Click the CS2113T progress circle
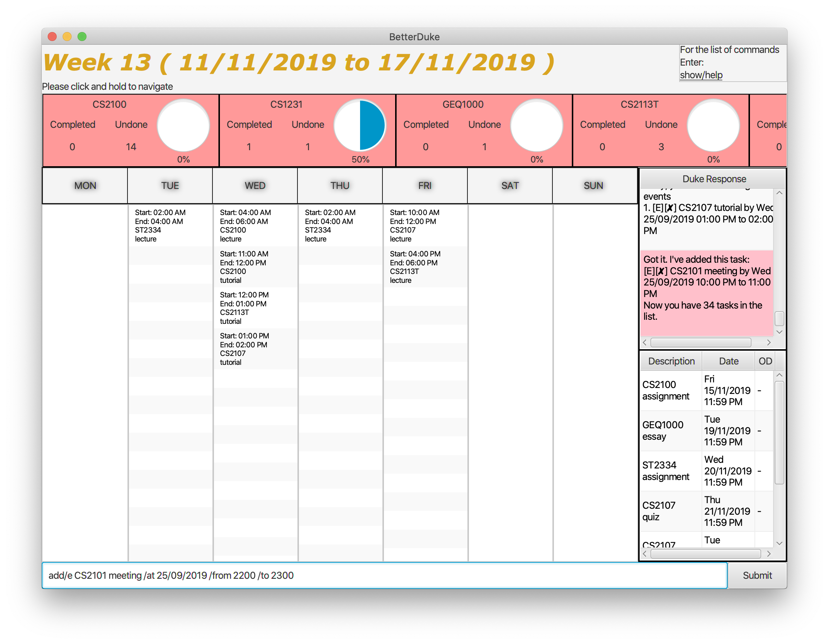The image size is (829, 644). point(713,125)
